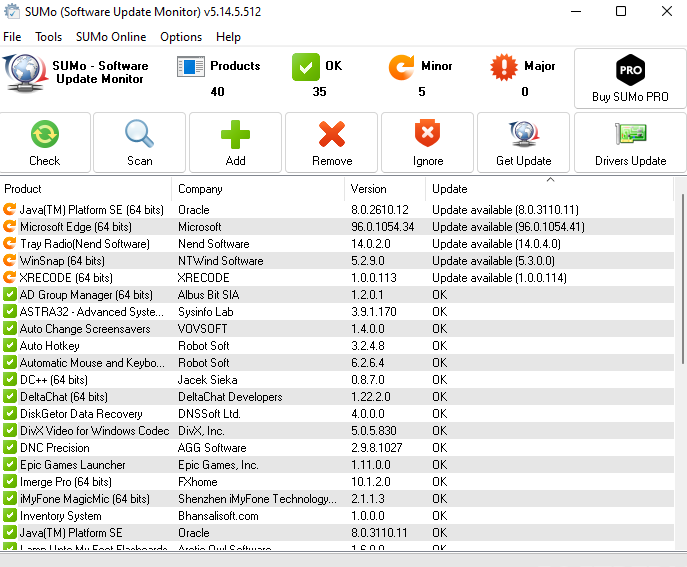
Task: Open Drivers Update
Action: click(x=630, y=142)
